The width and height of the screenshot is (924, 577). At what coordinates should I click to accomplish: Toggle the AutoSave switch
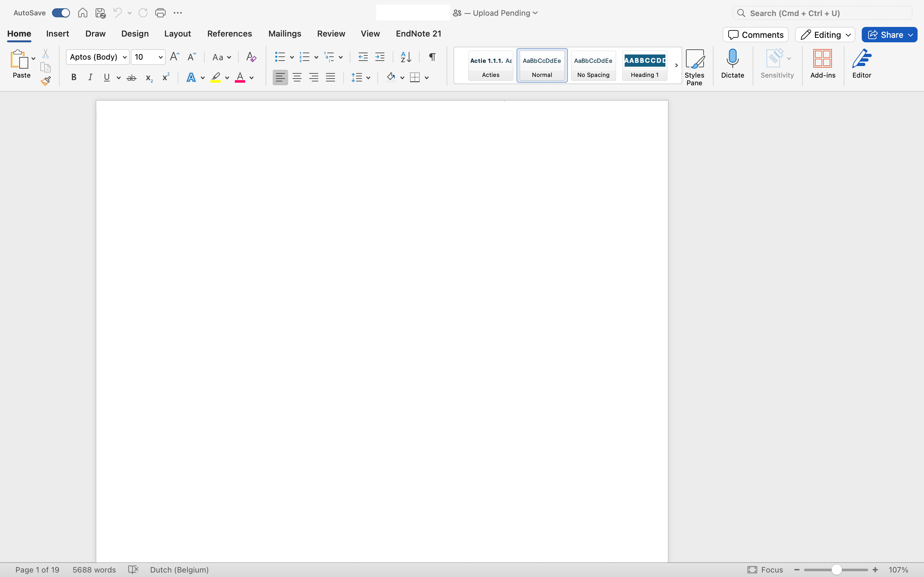(61, 13)
